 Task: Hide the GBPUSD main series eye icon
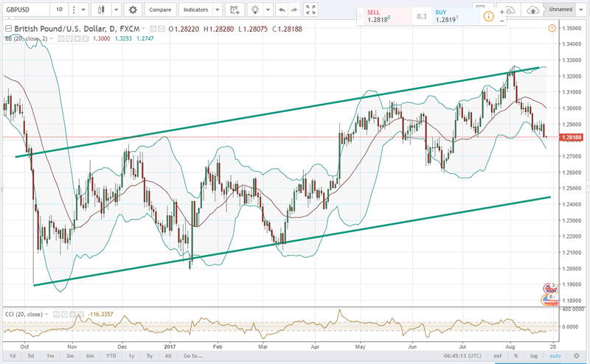pos(153,29)
